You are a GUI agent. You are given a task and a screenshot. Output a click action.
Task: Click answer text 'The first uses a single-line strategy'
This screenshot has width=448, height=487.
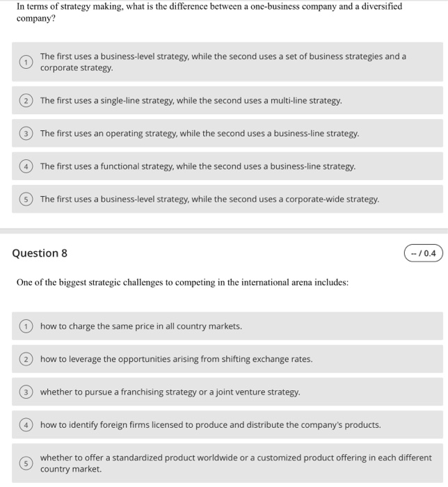[x=191, y=101]
